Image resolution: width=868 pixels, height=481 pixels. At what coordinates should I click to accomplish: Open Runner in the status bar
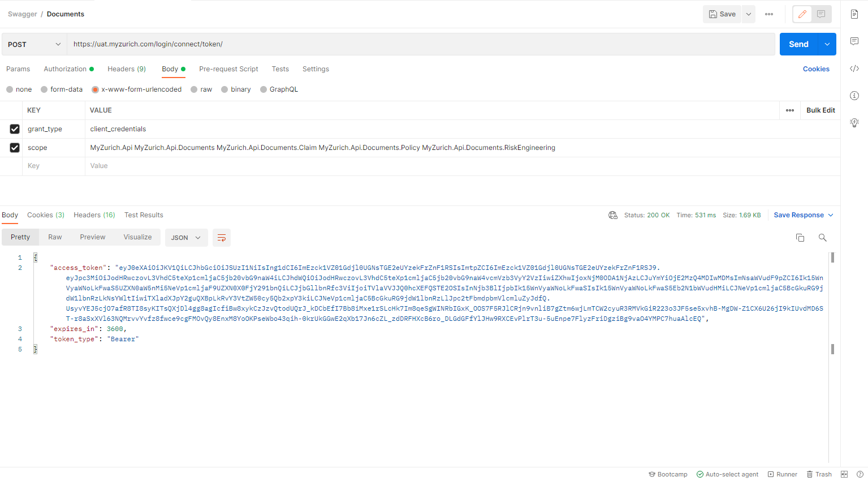(x=783, y=474)
